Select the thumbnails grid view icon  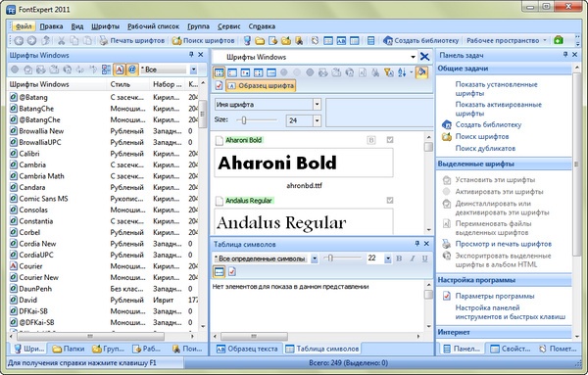coord(219,72)
